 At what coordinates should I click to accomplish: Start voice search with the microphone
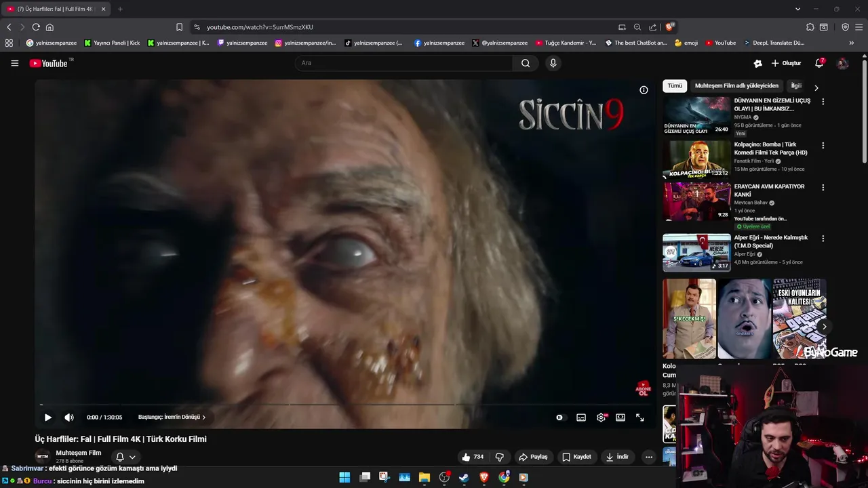click(553, 63)
